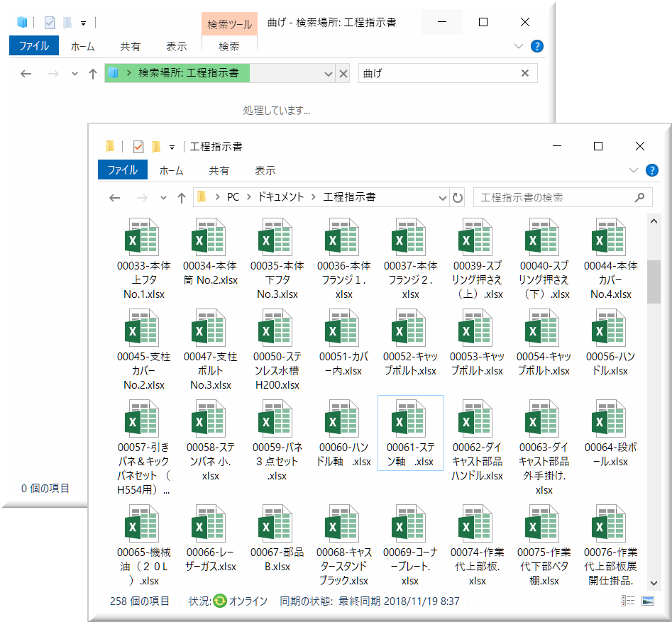672x622 pixels.
Task: Go back in 工程指示書 window
Action: click(x=114, y=197)
